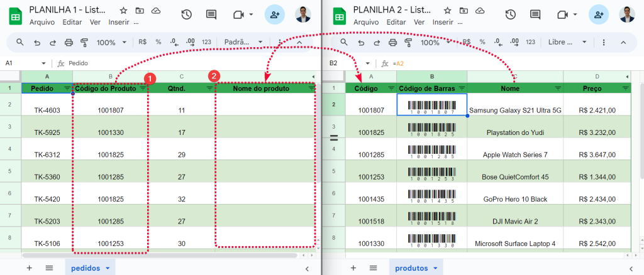
Task: Share PLANILHA 2 with people
Action: pos(599,14)
